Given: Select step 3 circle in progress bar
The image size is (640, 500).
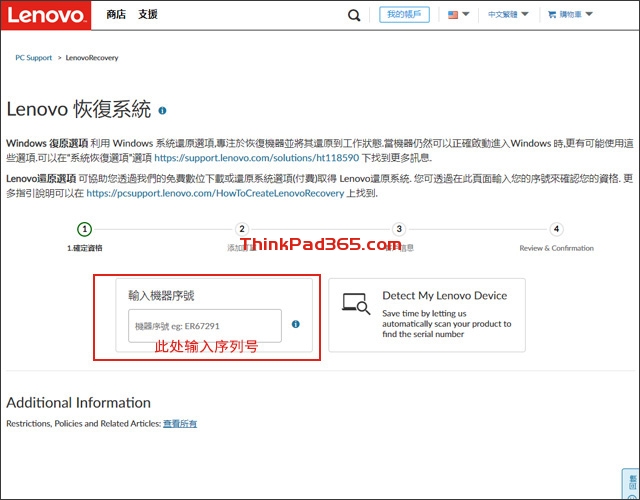Looking at the screenshot, I should click(399, 229).
